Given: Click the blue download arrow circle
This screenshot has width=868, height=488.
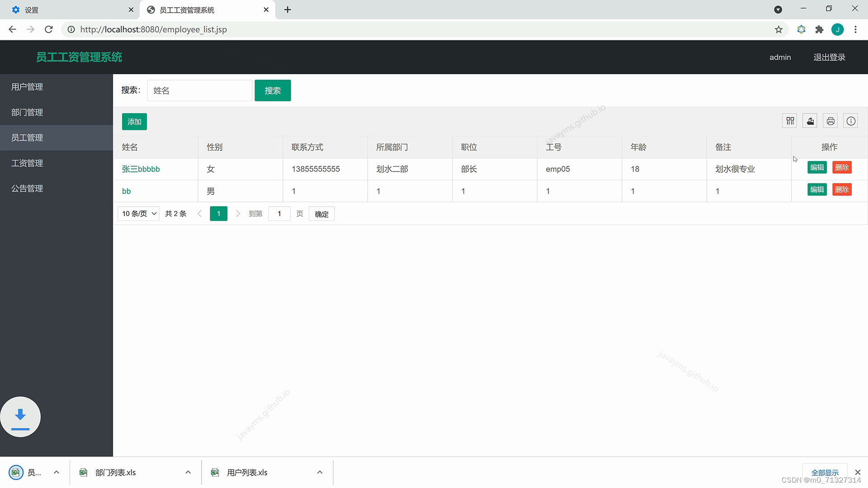Looking at the screenshot, I should pos(20,417).
